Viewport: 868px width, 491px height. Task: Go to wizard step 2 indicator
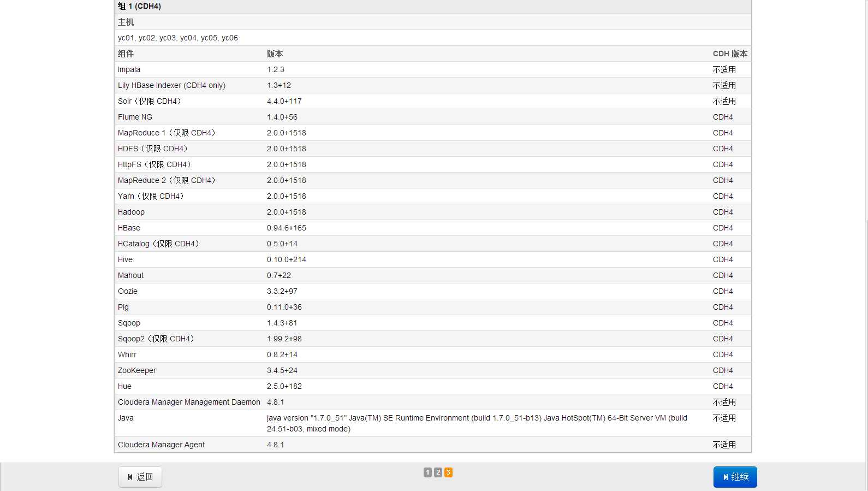(438, 472)
